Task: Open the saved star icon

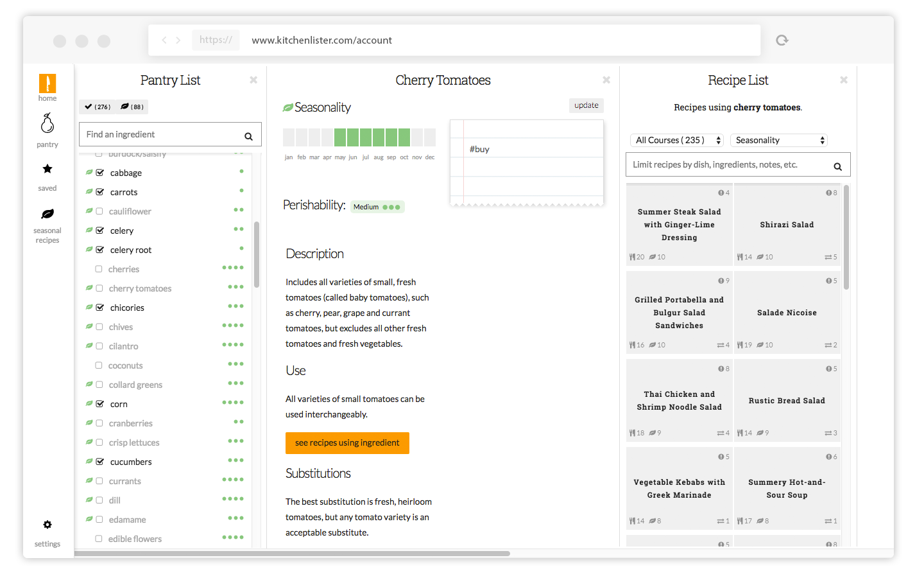Action: pyautogui.click(x=47, y=169)
